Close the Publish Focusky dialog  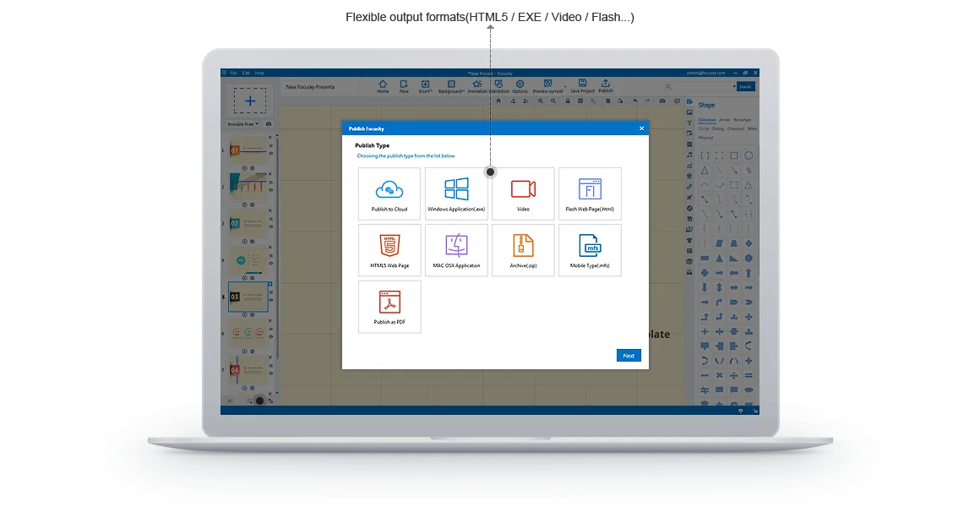641,128
